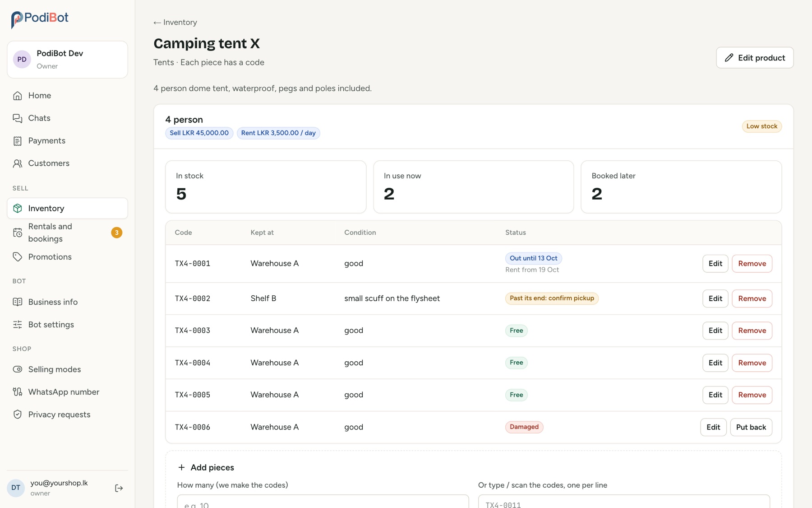Click the WhatsApp number icon
This screenshot has width=812, height=508.
18,391
